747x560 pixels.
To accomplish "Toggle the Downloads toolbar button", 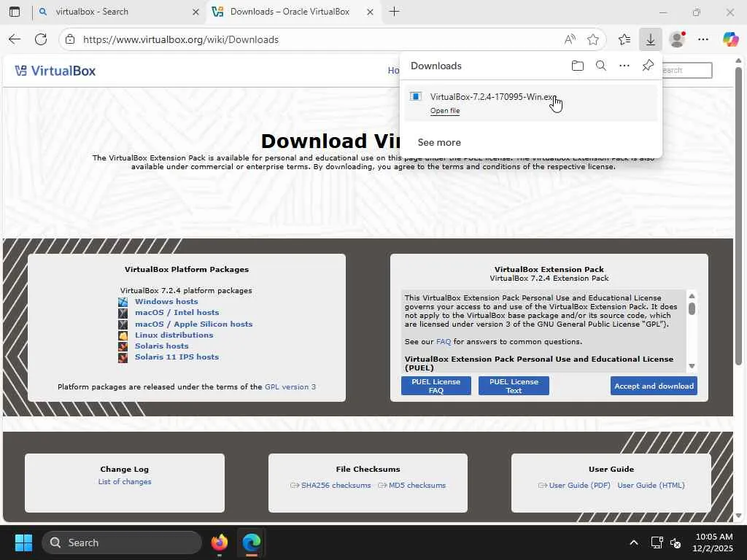I will pos(650,39).
